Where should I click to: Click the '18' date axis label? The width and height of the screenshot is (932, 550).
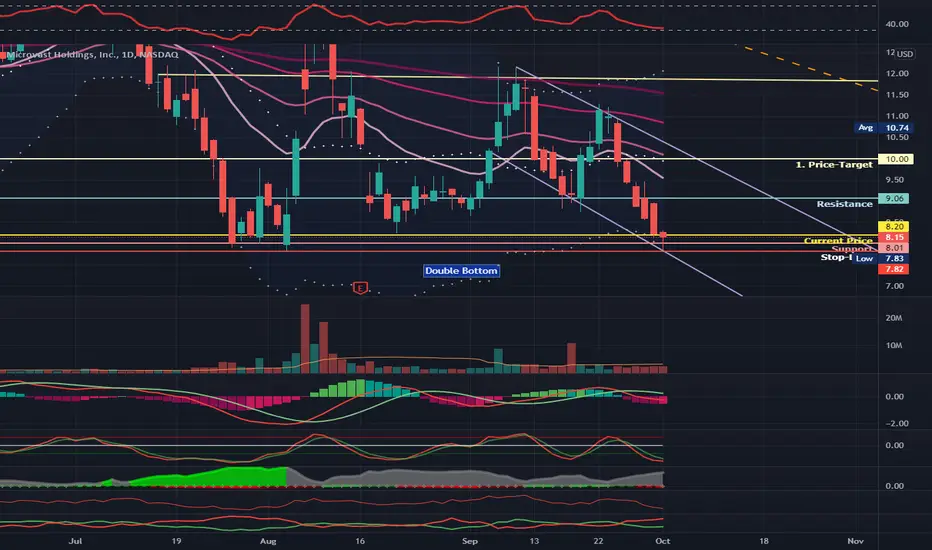tap(764, 541)
